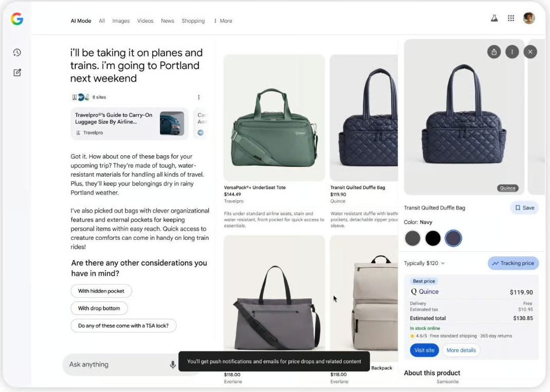Click 'Estimated total' row label
This screenshot has width=550, height=392.
[x=428, y=319]
